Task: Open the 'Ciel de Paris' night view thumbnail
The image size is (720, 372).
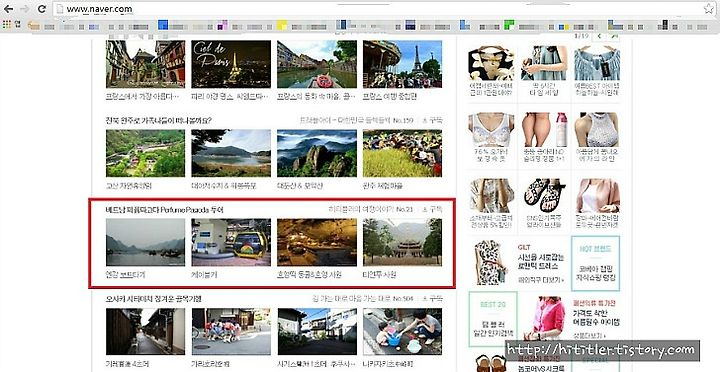Action: coord(231,64)
